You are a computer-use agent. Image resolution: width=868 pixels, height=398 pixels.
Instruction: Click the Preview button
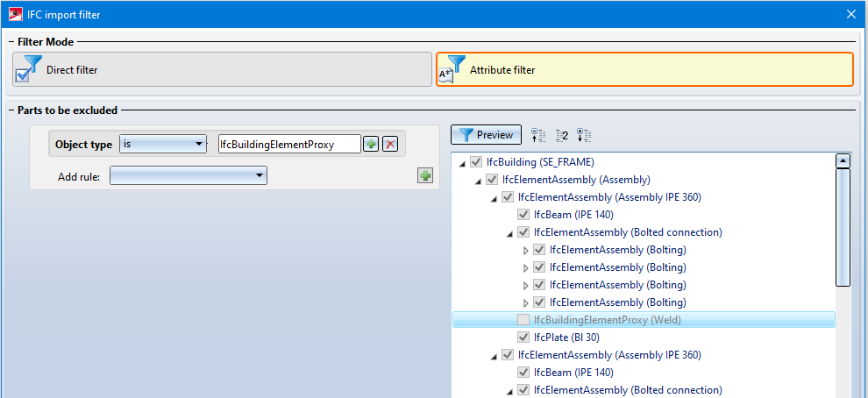coord(486,134)
